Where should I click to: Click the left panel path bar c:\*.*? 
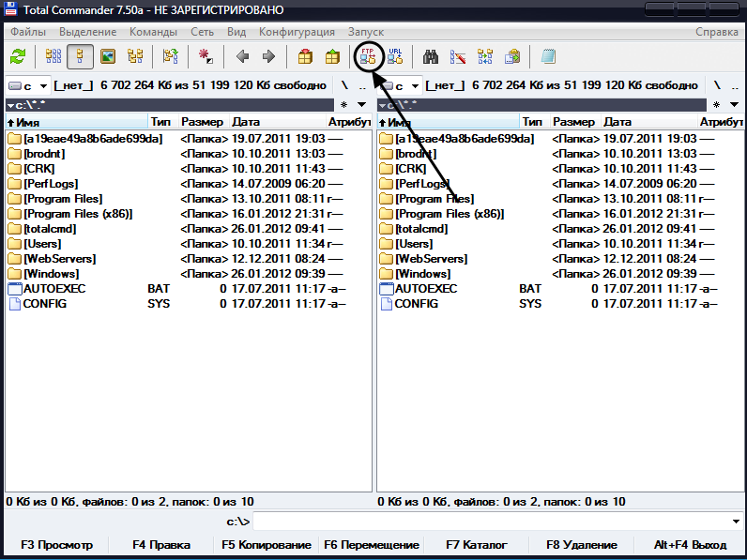(x=170, y=105)
